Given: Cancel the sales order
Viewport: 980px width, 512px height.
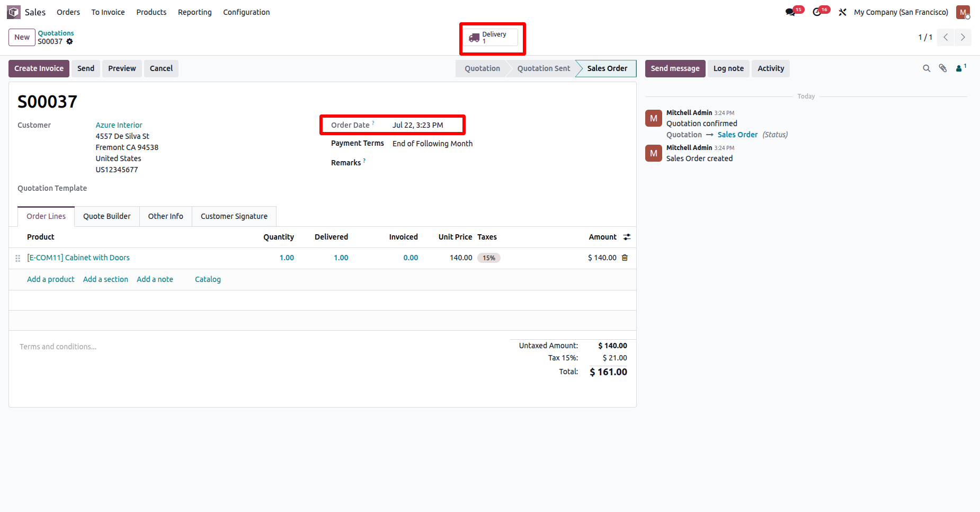Looking at the screenshot, I should [x=161, y=68].
